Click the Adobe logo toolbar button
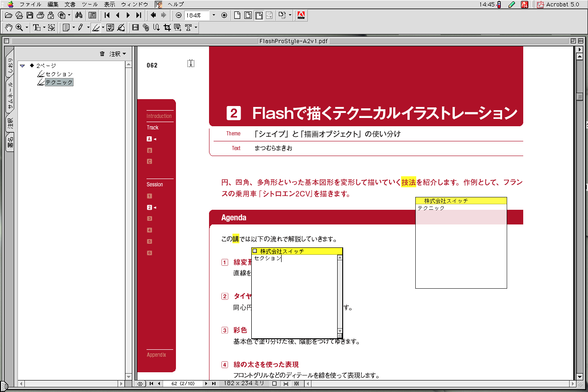This screenshot has height=392, width=588. click(301, 15)
